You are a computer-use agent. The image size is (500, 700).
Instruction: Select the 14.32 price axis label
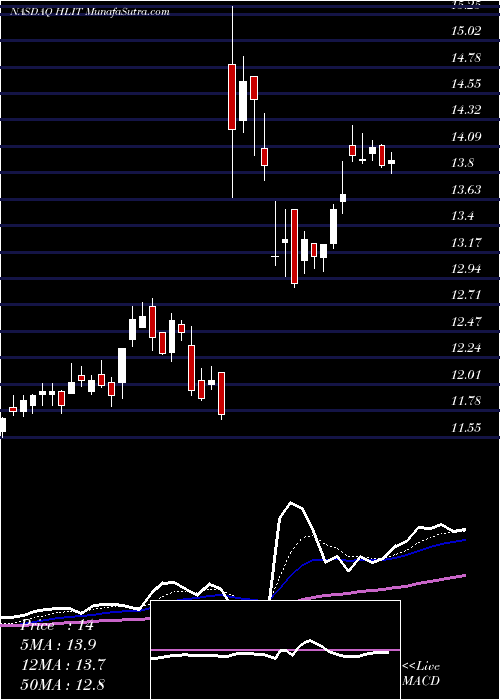pyautogui.click(x=467, y=110)
